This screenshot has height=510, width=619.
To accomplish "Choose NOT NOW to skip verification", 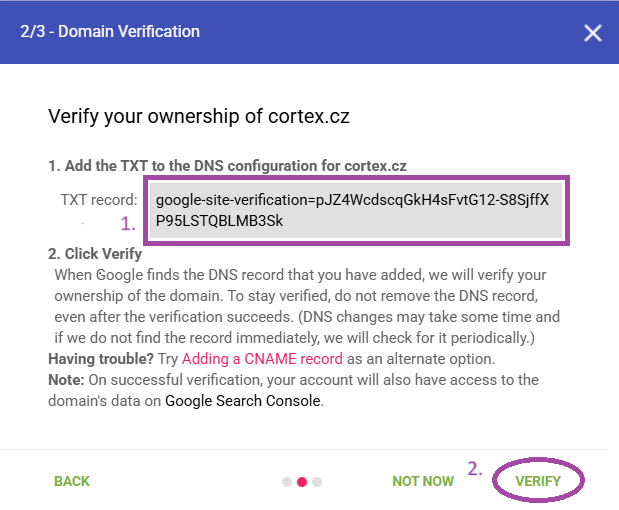I will 423,481.
